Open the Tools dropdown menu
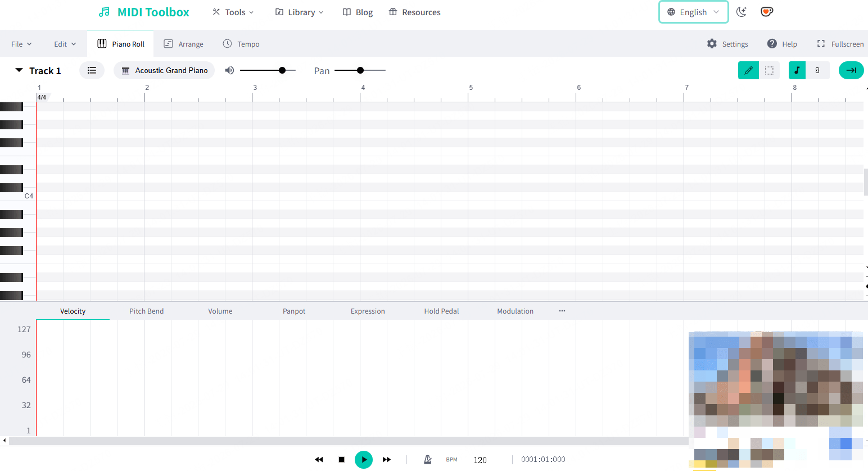 (x=233, y=12)
